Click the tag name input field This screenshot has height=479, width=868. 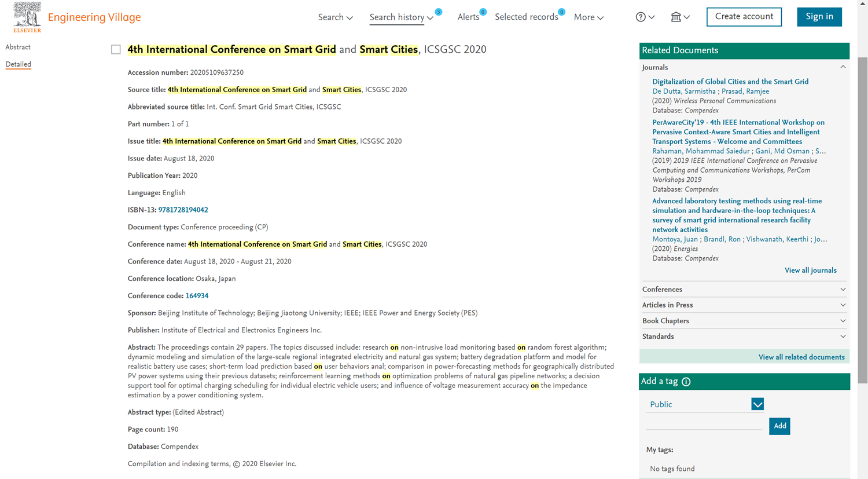(x=704, y=425)
